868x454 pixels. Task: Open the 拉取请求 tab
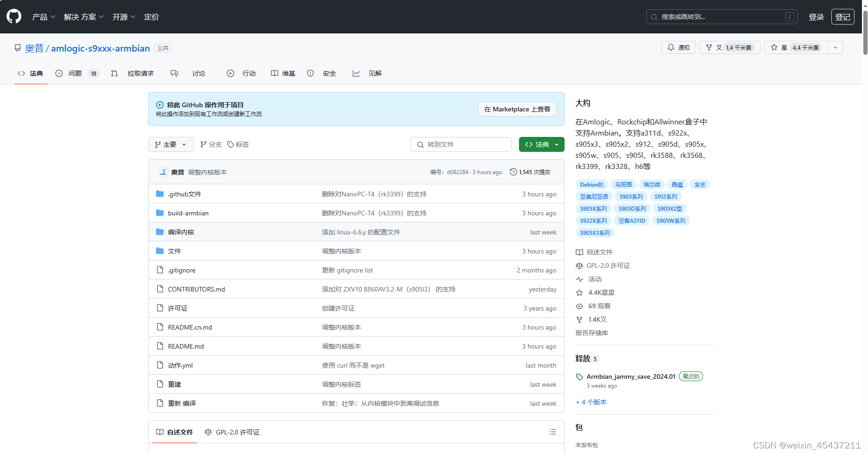[x=132, y=73]
